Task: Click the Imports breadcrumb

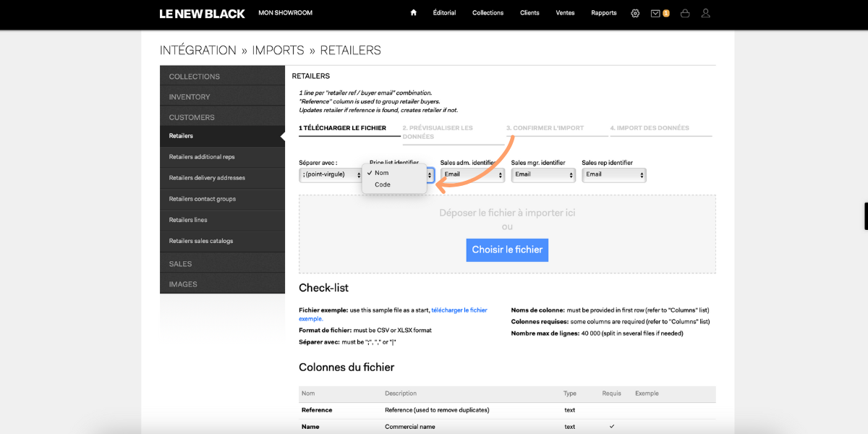Action: [278, 50]
